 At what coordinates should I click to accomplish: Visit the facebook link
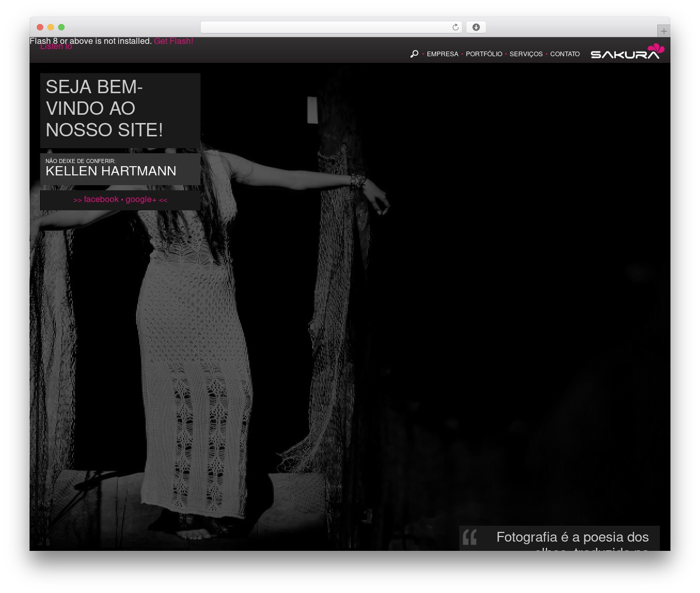pos(101,199)
